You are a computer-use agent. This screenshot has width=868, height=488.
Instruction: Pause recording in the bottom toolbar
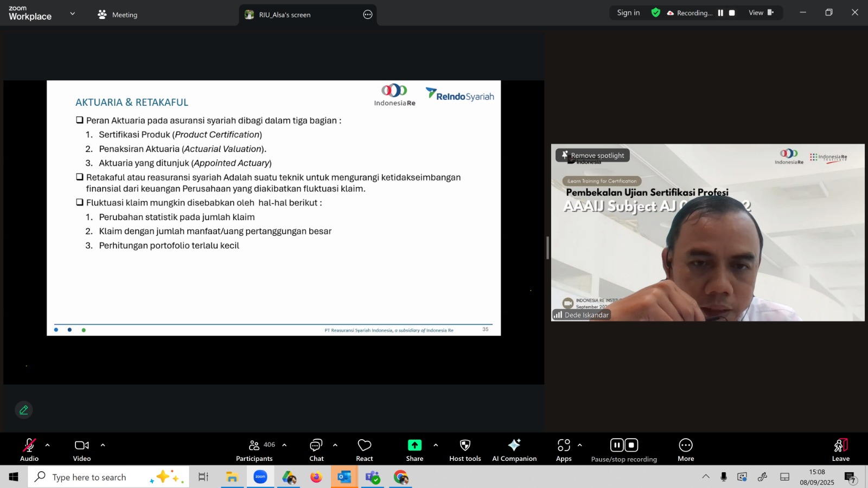tap(617, 445)
